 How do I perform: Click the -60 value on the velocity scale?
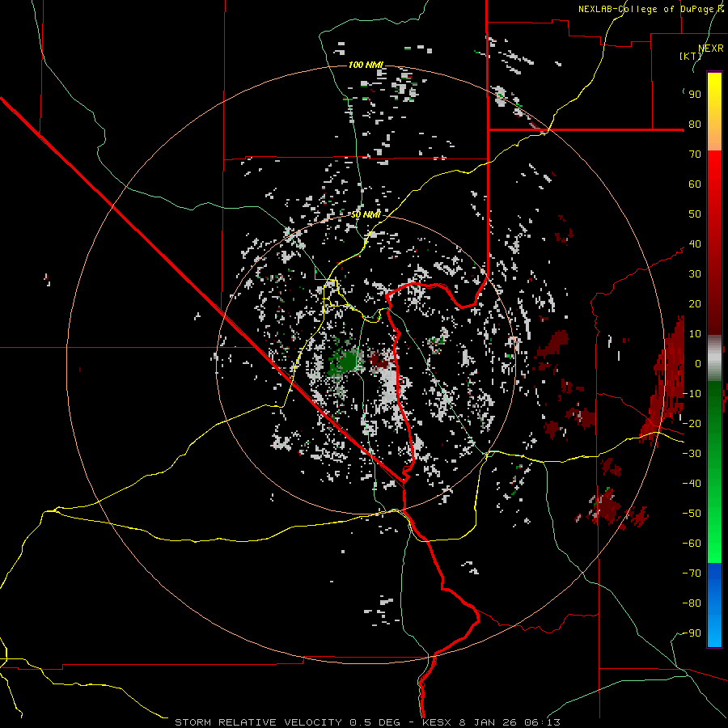(692, 544)
